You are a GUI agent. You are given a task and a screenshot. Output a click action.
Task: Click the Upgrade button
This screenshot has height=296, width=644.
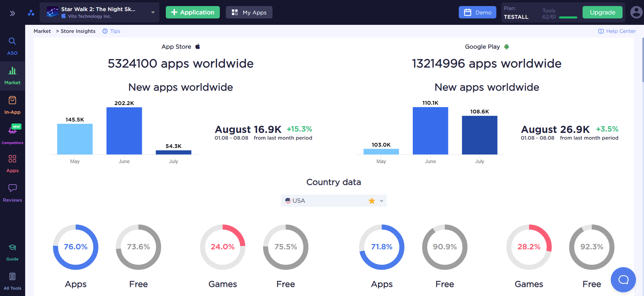(602, 12)
